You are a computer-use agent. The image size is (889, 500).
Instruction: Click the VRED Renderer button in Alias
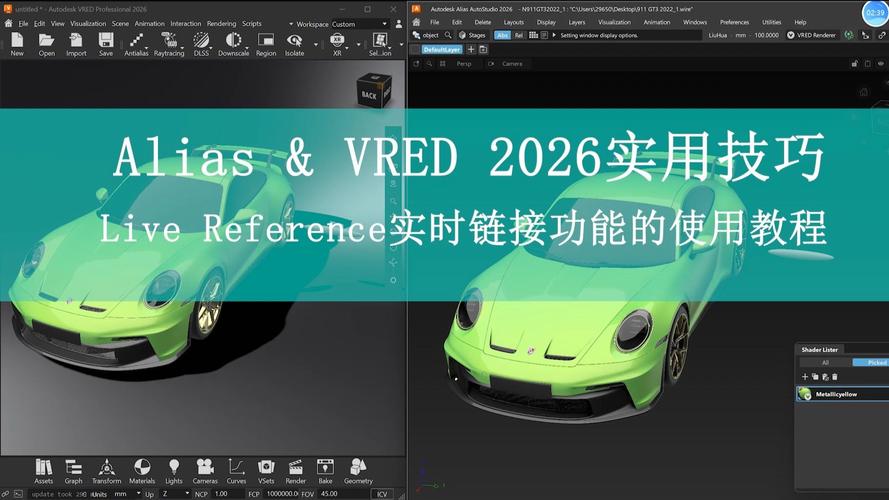(811, 35)
